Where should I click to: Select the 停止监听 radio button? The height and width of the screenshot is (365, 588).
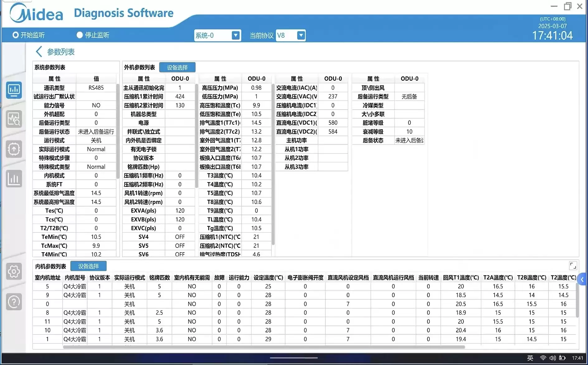pos(79,35)
